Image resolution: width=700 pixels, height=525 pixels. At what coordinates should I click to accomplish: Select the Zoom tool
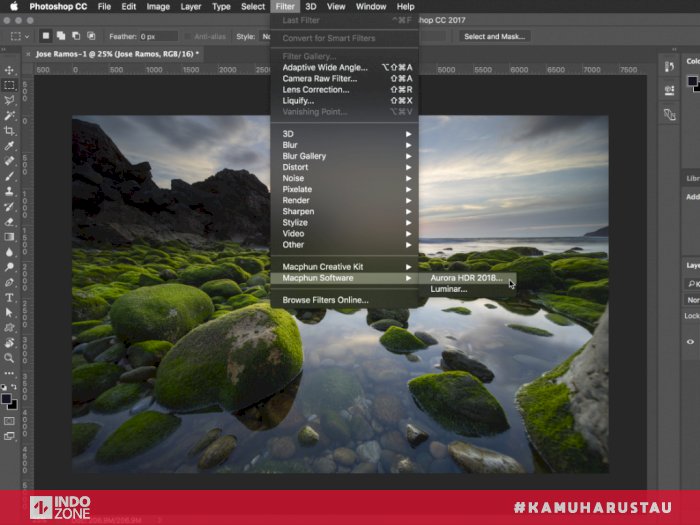click(x=9, y=358)
